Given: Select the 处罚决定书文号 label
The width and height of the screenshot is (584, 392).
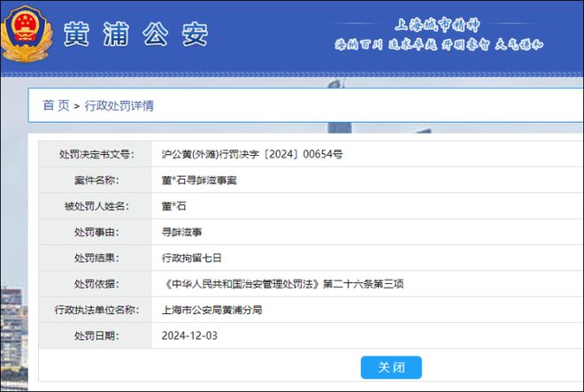Looking at the screenshot, I should tap(96, 154).
